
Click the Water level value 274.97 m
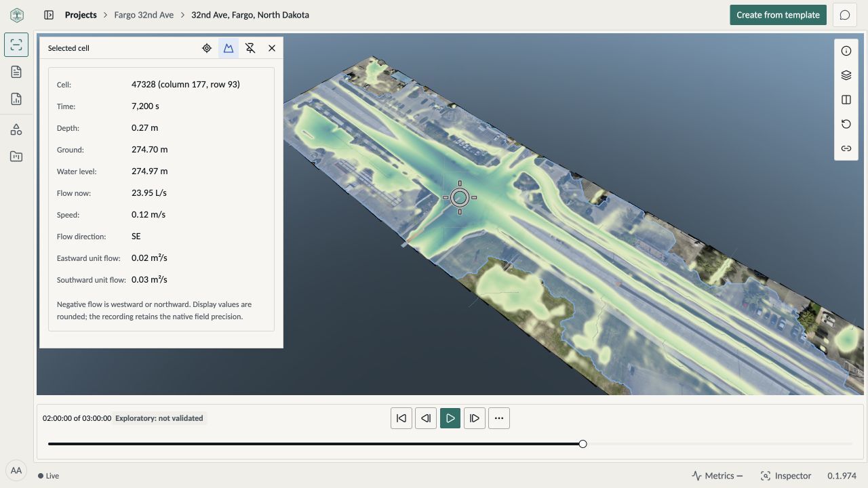tap(150, 171)
